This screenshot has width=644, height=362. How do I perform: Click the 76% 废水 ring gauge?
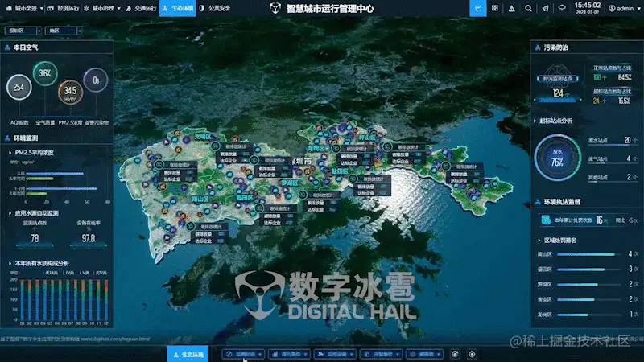pyautogui.click(x=557, y=158)
